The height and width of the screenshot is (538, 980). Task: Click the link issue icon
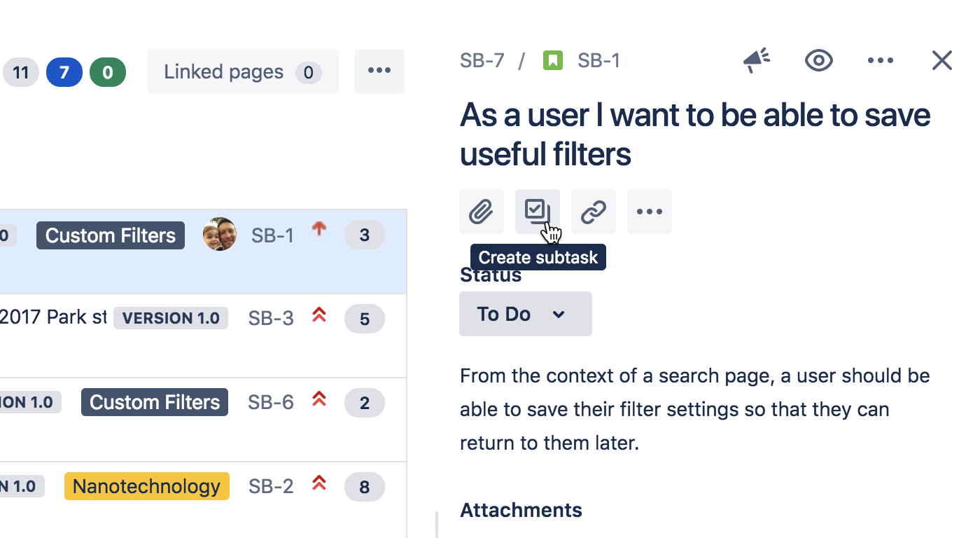[x=594, y=212]
